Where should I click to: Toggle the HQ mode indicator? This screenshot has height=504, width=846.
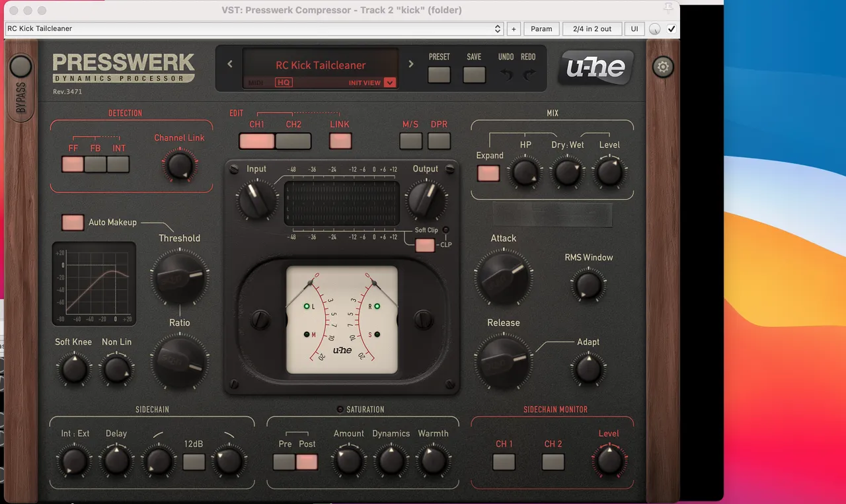pos(284,83)
